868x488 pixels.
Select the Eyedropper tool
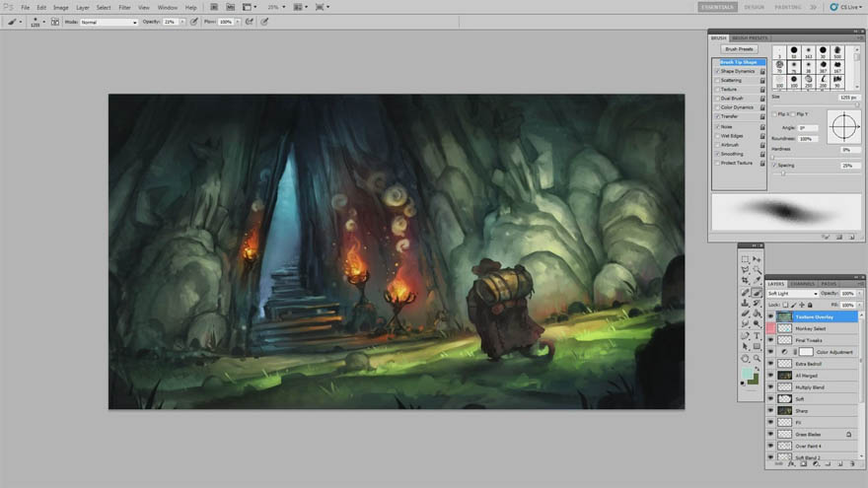[x=757, y=281]
